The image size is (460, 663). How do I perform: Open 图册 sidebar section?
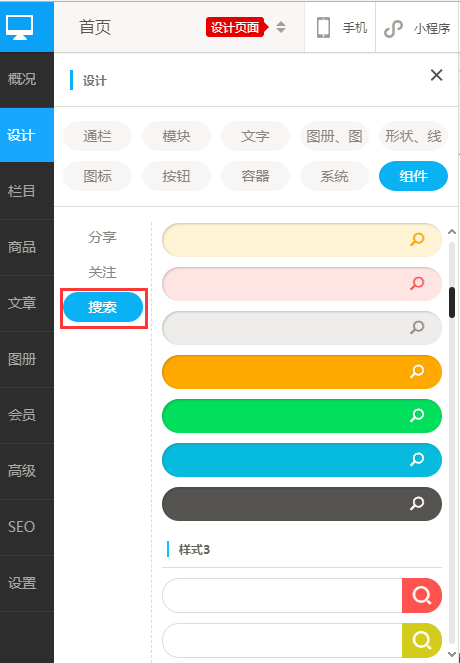click(27, 359)
